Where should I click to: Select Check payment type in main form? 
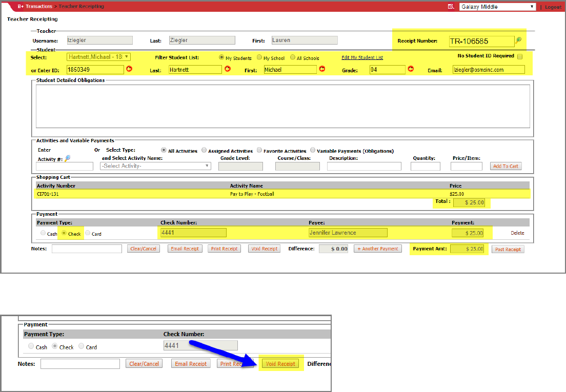tap(64, 233)
